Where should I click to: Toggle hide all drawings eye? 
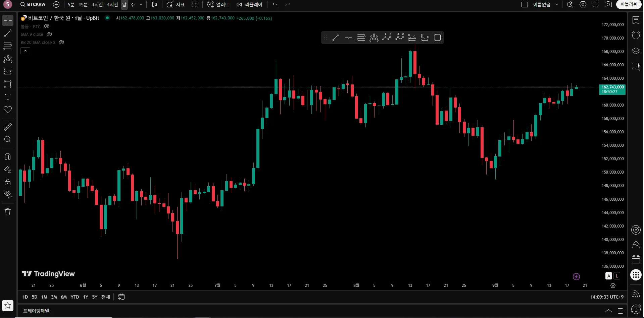tap(8, 195)
